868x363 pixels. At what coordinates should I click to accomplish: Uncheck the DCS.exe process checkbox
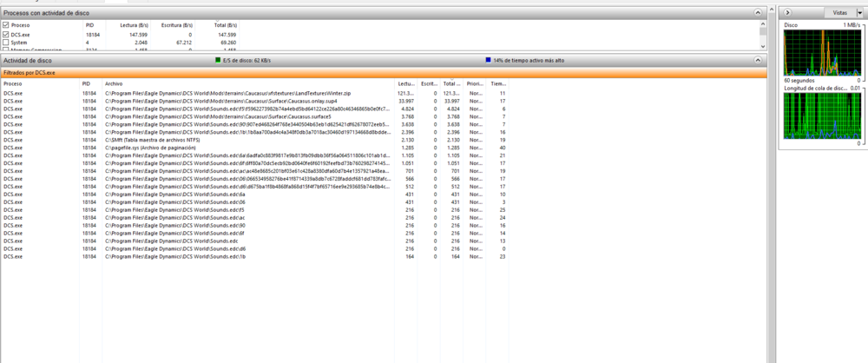point(5,35)
